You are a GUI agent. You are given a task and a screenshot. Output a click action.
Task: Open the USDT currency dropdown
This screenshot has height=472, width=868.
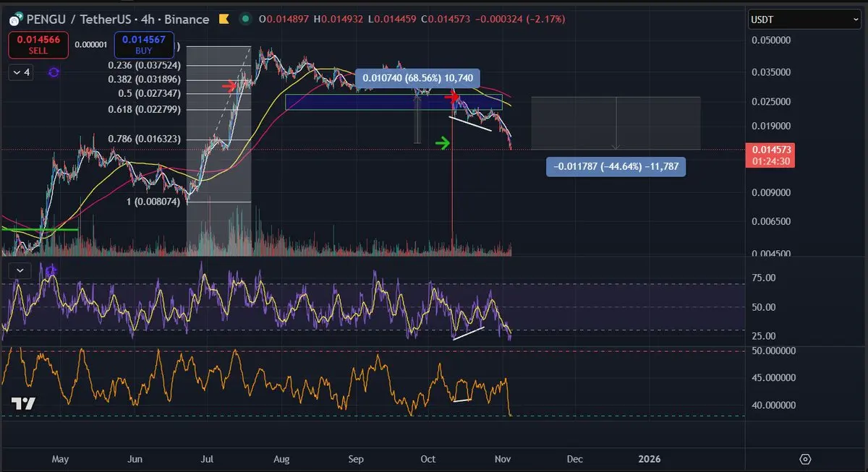(804, 20)
